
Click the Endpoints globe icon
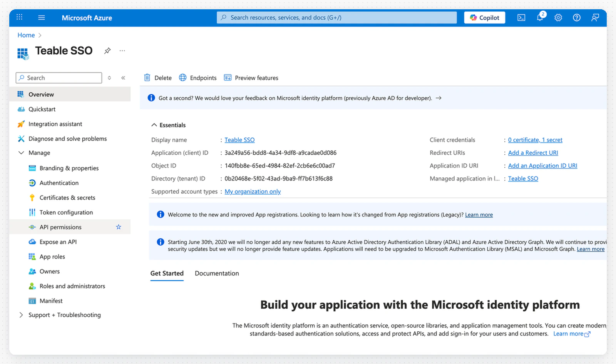[x=183, y=78]
